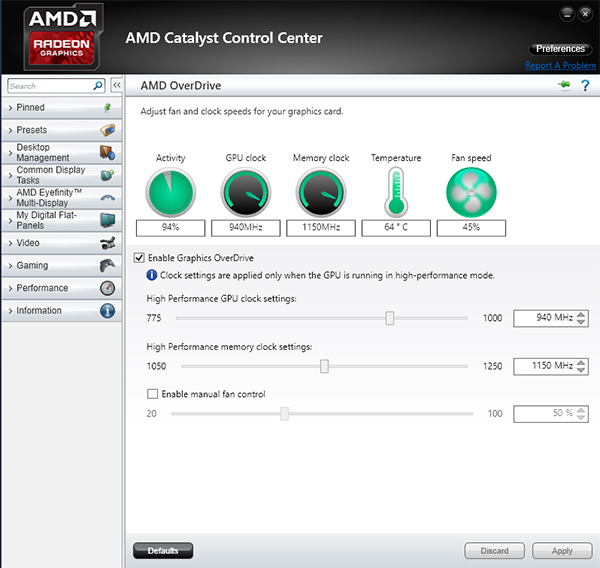Image resolution: width=600 pixels, height=568 pixels.
Task: Click the My Digital Flat-Panels monitor icon
Action: click(x=108, y=220)
